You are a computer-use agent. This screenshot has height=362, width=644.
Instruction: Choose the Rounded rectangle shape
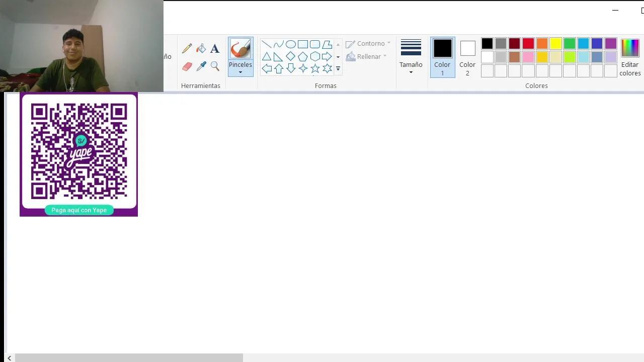click(315, 44)
